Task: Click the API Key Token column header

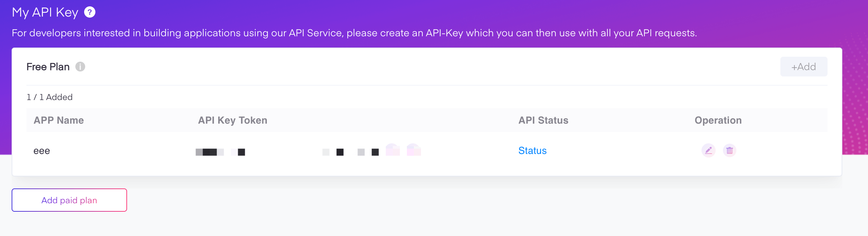Action: (x=233, y=120)
